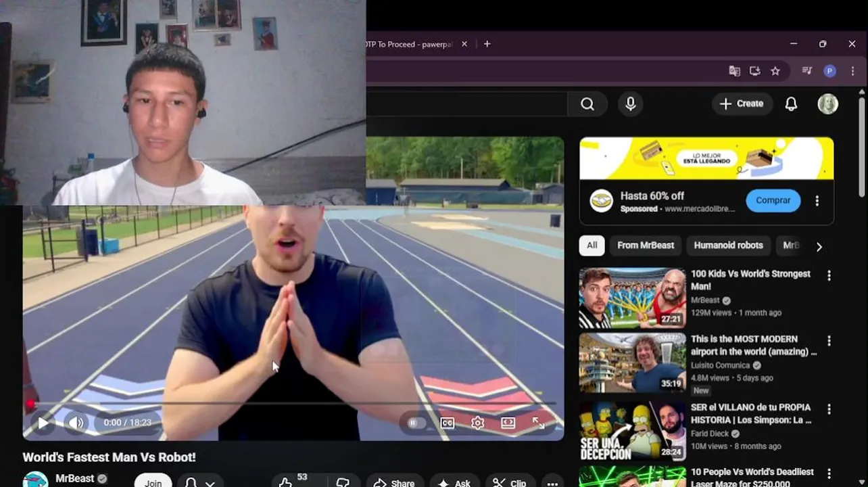Expand the notification bell dropdown for MrBeast
Screen dimensions: 868x487
tap(200, 482)
